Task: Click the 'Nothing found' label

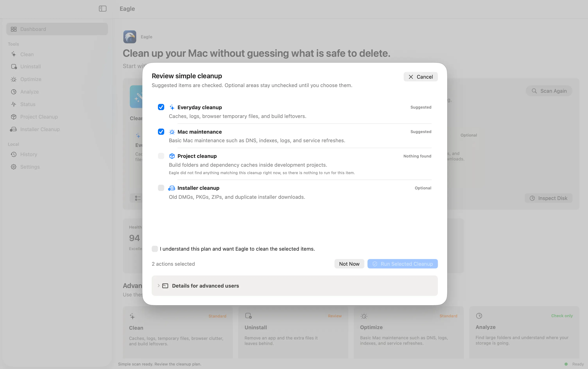Action: [x=417, y=156]
